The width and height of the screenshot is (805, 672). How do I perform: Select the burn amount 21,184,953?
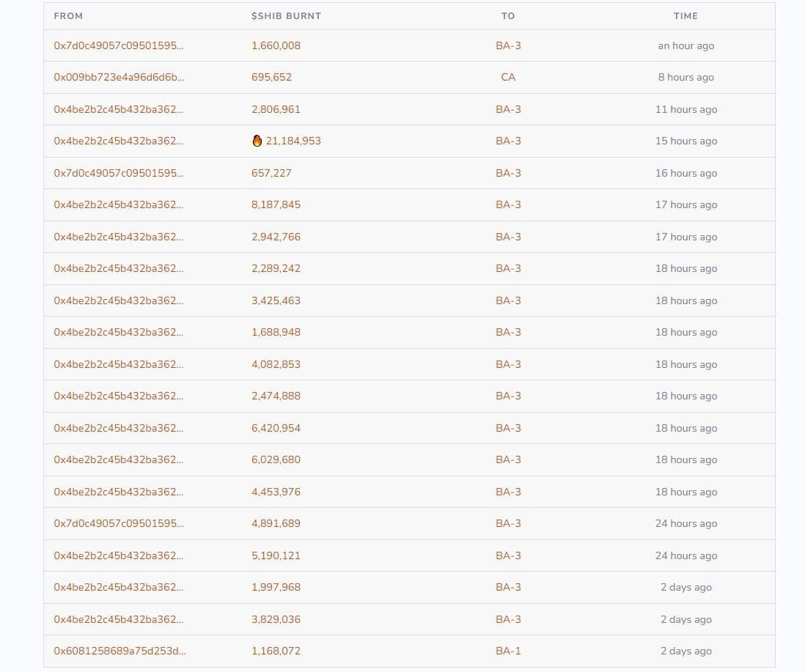pos(293,141)
